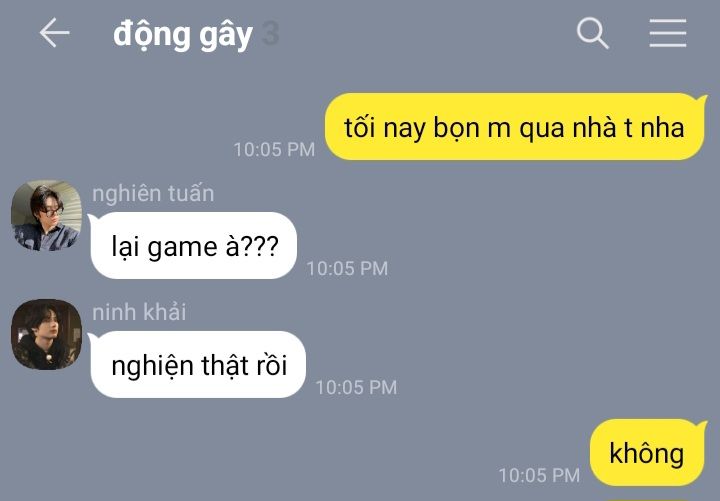Open nghiên tuấn's profile picture
Image resolution: width=720 pixels, height=501 pixels.
click(x=46, y=215)
